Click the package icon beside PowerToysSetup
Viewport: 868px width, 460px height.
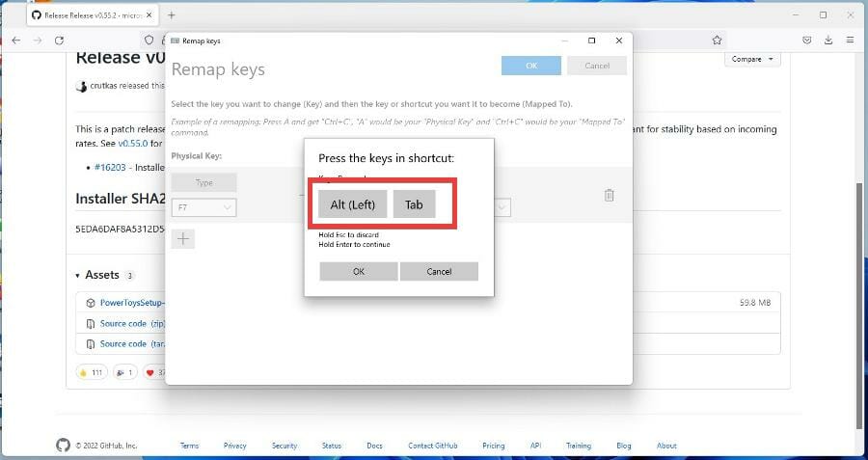[x=91, y=303]
